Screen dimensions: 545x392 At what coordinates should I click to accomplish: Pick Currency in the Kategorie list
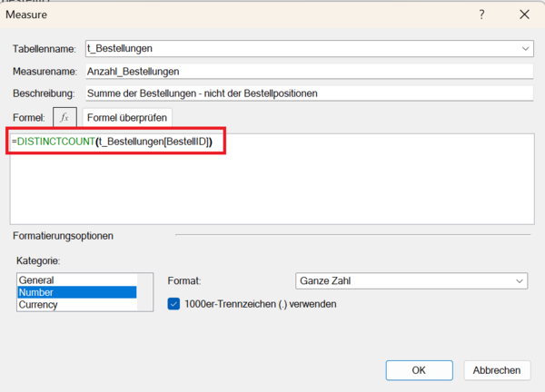pos(38,305)
